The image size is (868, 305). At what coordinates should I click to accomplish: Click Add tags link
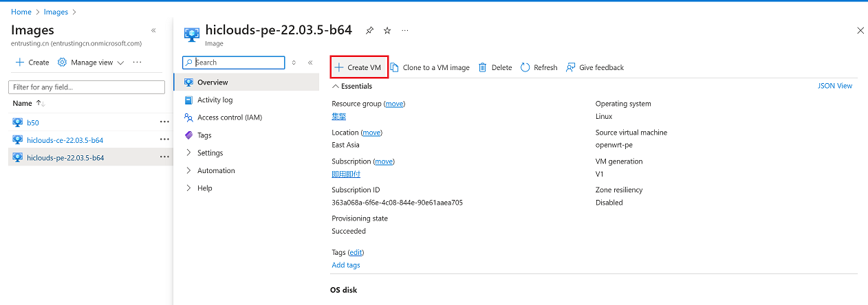pos(346,265)
